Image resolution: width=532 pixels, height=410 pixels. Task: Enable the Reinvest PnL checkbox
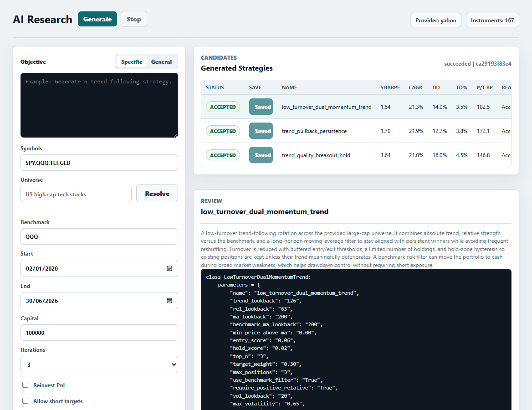(x=26, y=385)
